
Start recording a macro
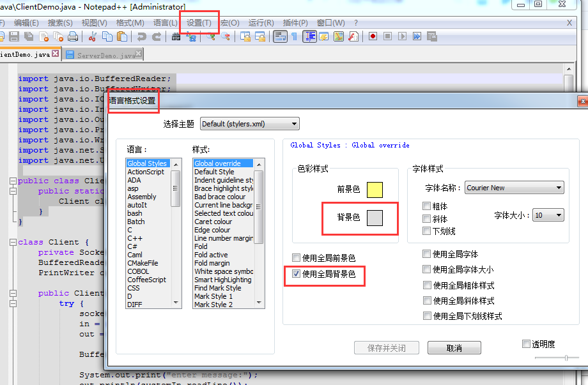tap(371, 36)
